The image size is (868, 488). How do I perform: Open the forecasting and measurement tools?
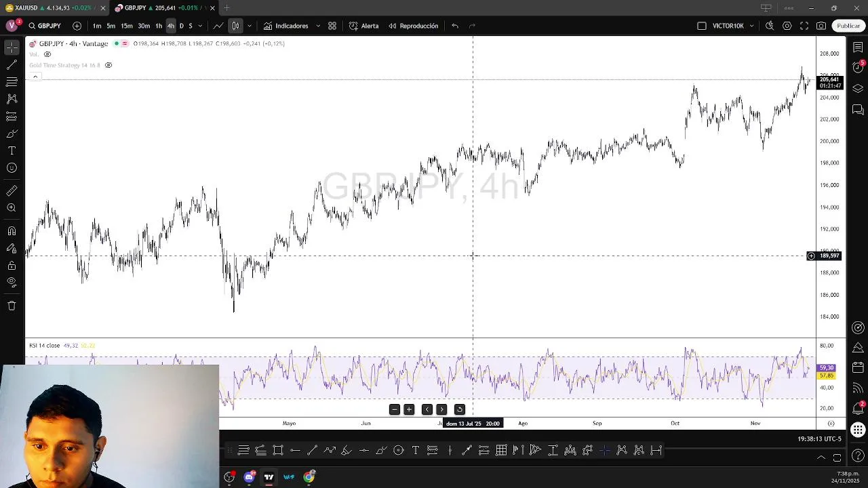tap(12, 117)
